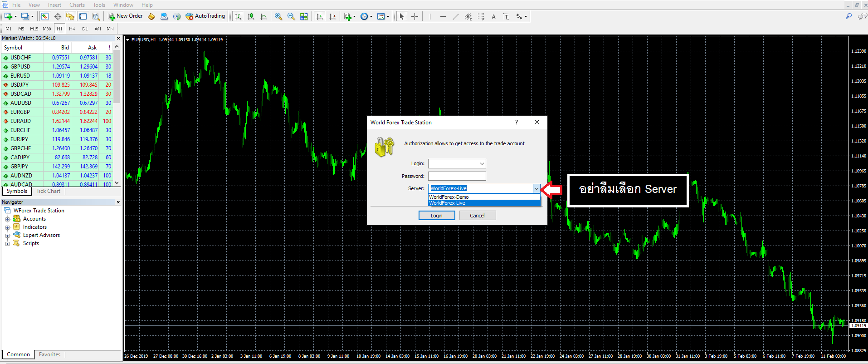Screen dimensions: 868x364
Task: Cancel the authorization dialog
Action: [x=477, y=216]
